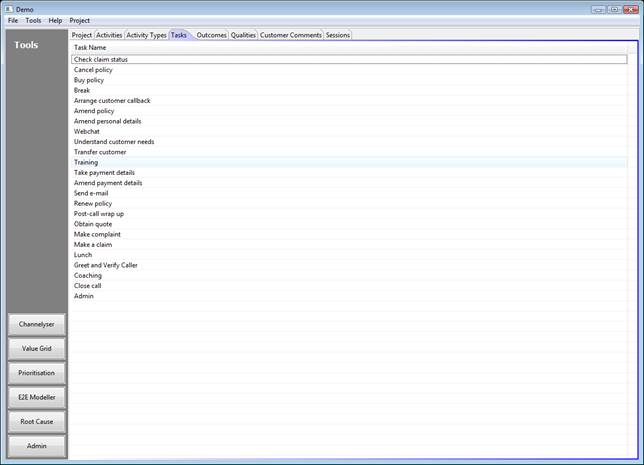The width and height of the screenshot is (644, 465).
Task: Open the Project menu
Action: tap(79, 20)
